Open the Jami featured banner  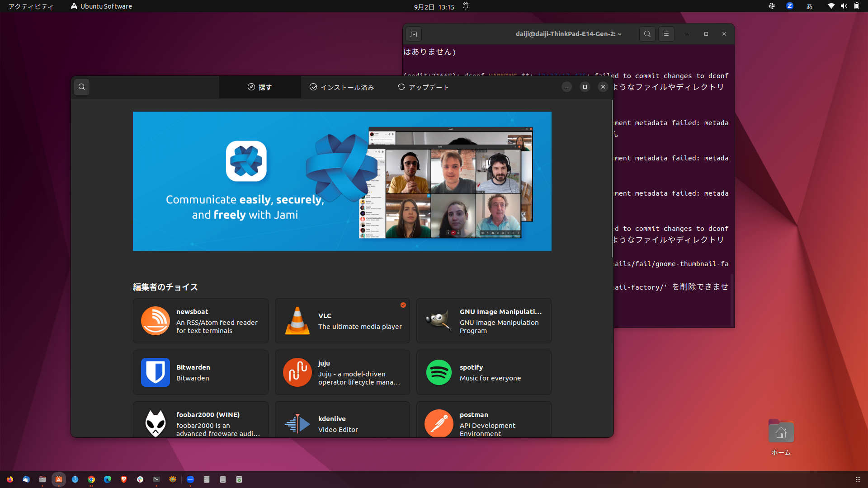click(342, 181)
